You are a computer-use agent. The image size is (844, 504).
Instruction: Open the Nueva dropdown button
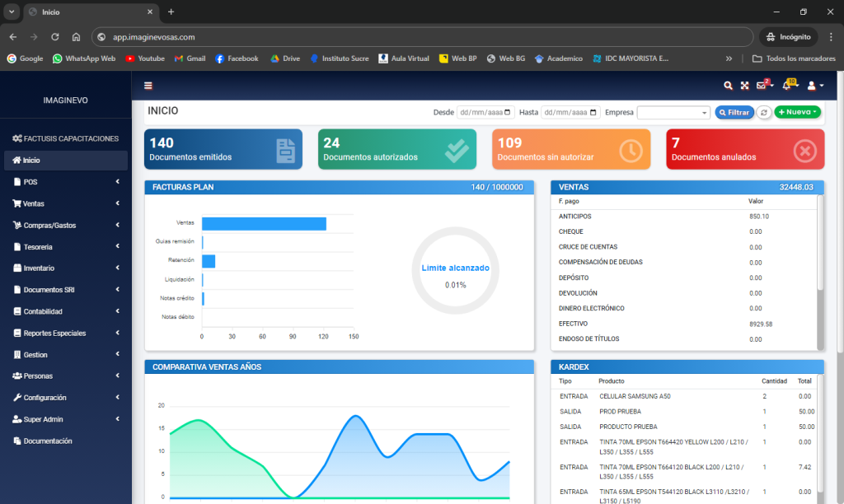(x=797, y=112)
